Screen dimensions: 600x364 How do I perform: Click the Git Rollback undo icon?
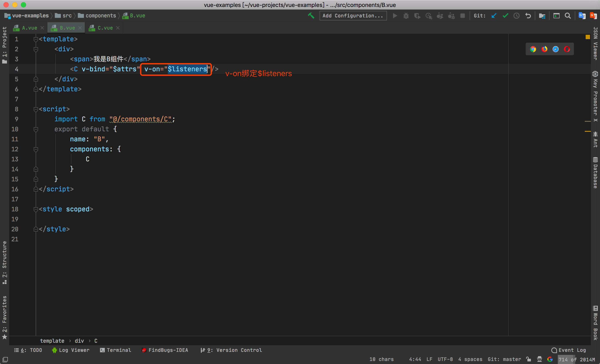[528, 16]
